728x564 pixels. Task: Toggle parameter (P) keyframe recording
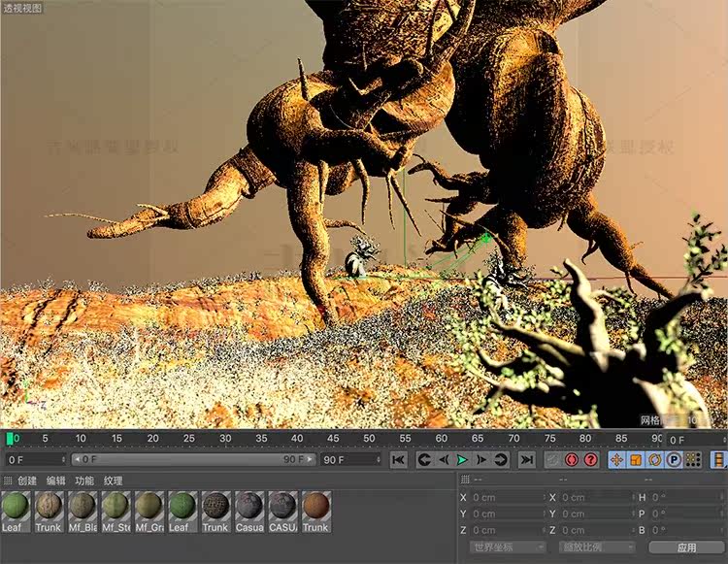[675, 459]
